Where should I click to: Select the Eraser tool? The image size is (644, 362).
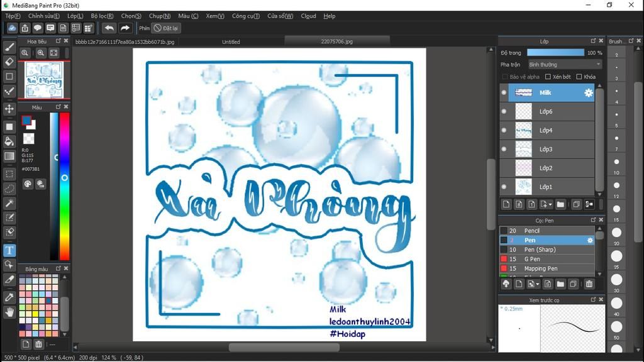tap(9, 62)
